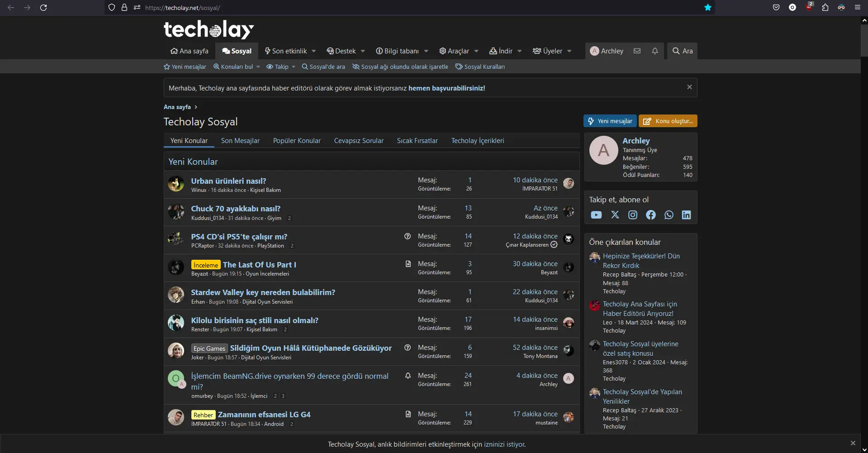Click large Archley avatar in sidebar
The height and width of the screenshot is (453, 868).
tap(603, 150)
